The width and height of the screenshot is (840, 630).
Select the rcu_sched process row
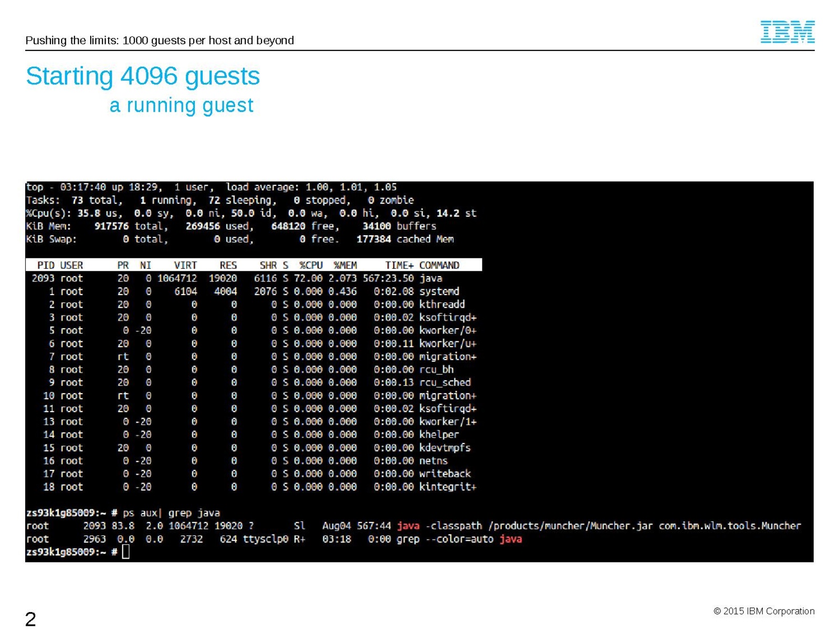[x=251, y=383]
